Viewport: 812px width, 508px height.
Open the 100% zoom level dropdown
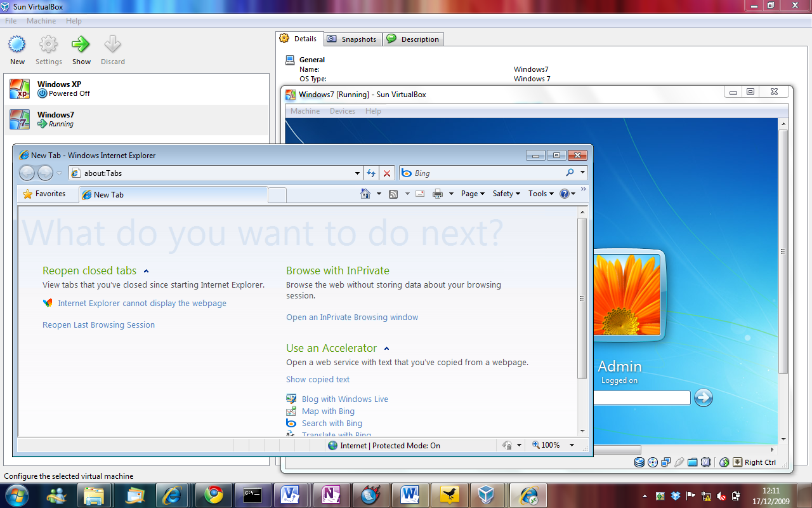tap(572, 446)
